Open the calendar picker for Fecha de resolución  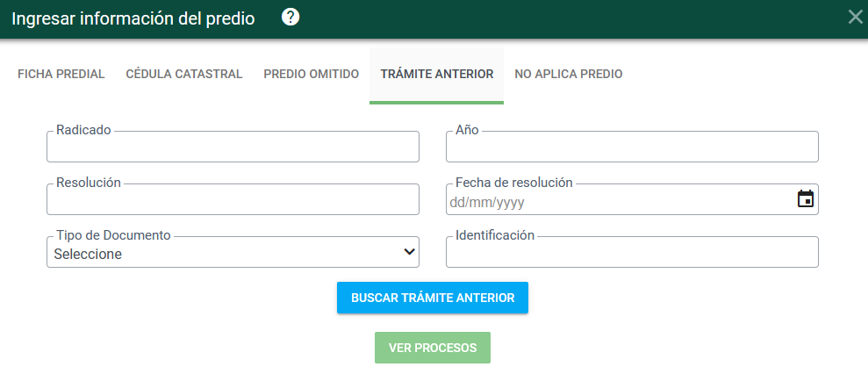click(x=805, y=199)
